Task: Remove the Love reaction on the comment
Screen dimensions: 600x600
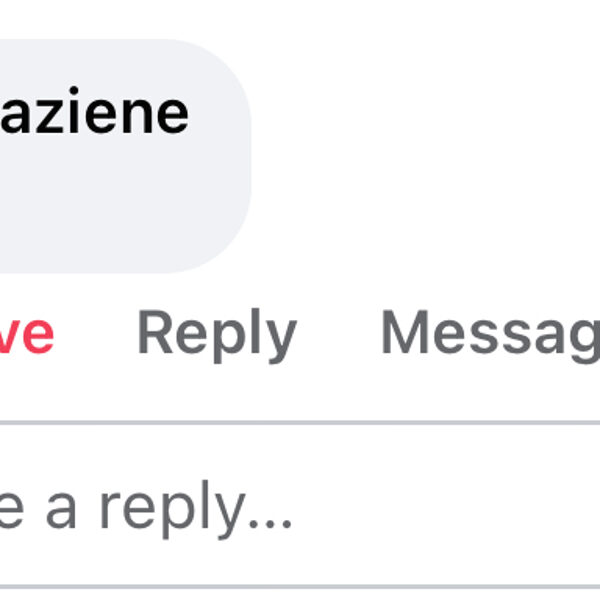Action: (27, 334)
